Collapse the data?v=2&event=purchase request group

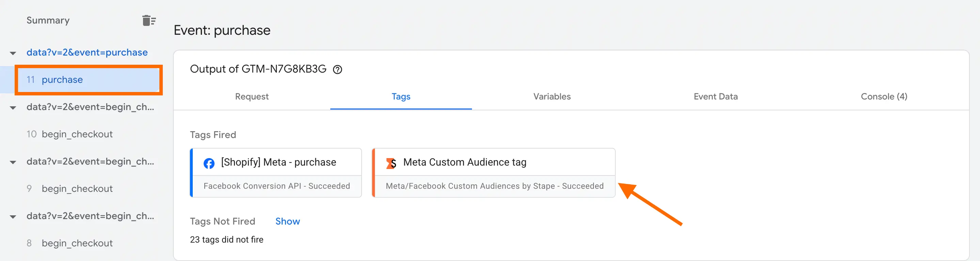(x=13, y=53)
